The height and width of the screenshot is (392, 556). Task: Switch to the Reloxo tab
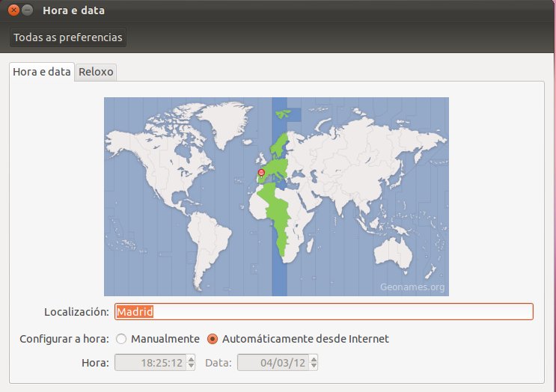pos(96,72)
